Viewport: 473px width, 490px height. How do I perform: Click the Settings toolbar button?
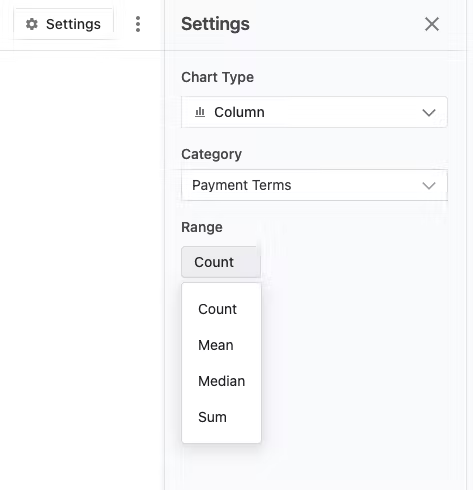(63, 24)
